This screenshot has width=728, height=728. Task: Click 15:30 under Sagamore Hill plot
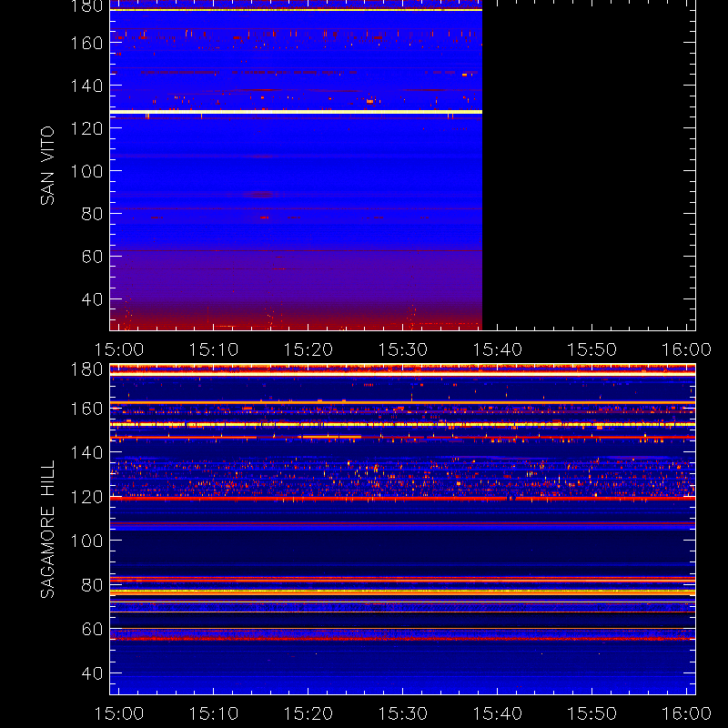pyautogui.click(x=403, y=713)
